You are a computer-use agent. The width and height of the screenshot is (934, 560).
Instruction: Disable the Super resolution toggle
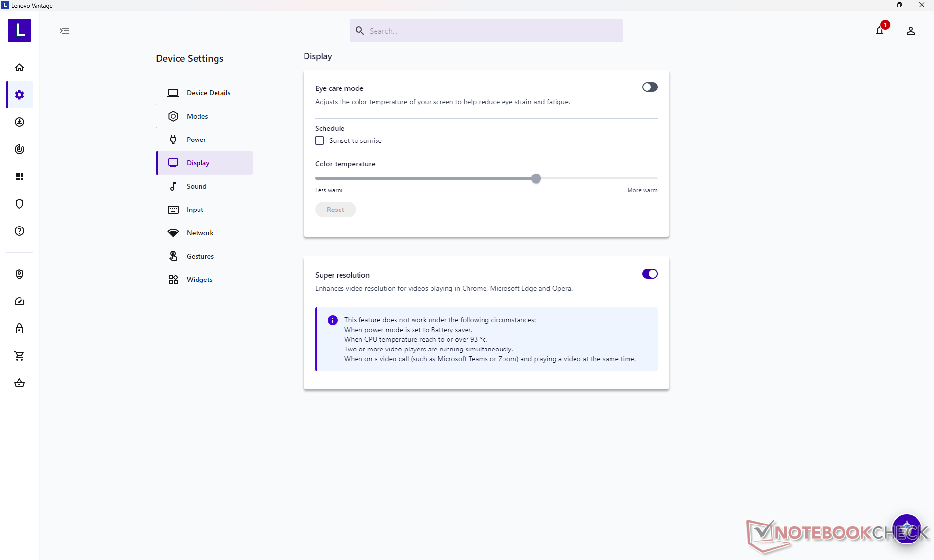649,274
